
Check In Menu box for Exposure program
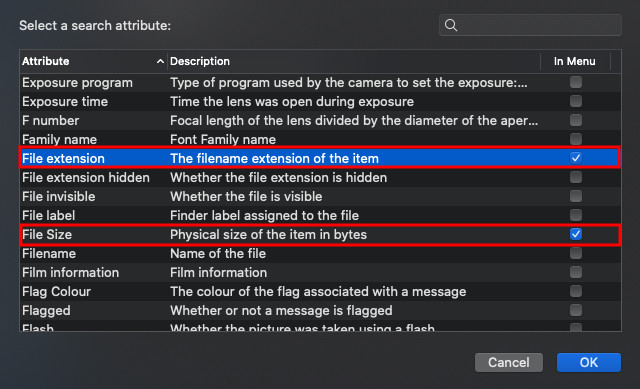[x=576, y=82]
